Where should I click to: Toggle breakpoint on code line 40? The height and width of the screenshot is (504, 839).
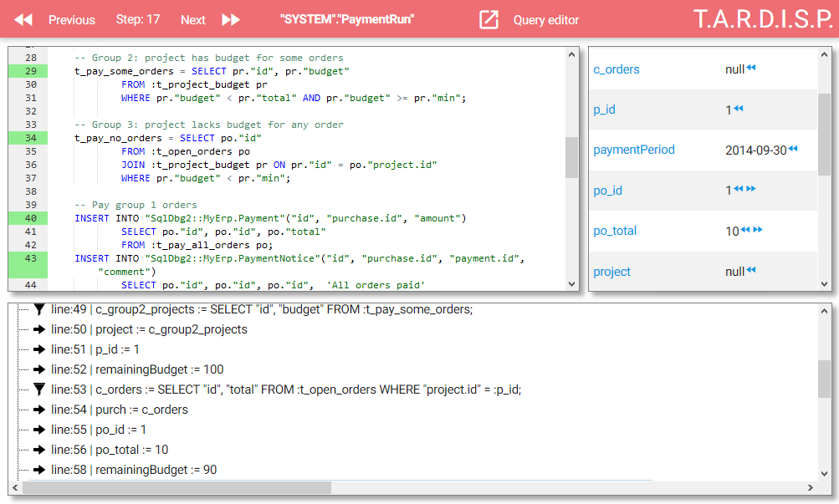pyautogui.click(x=28, y=218)
